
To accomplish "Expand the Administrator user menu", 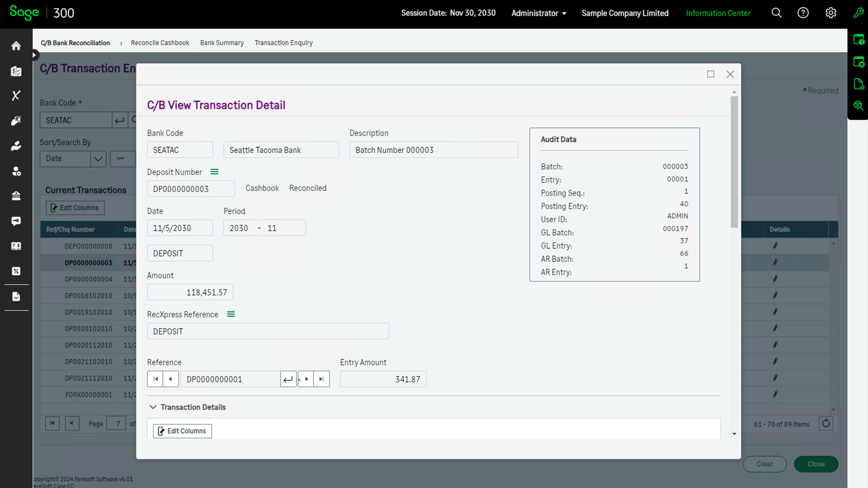I will (x=538, y=13).
